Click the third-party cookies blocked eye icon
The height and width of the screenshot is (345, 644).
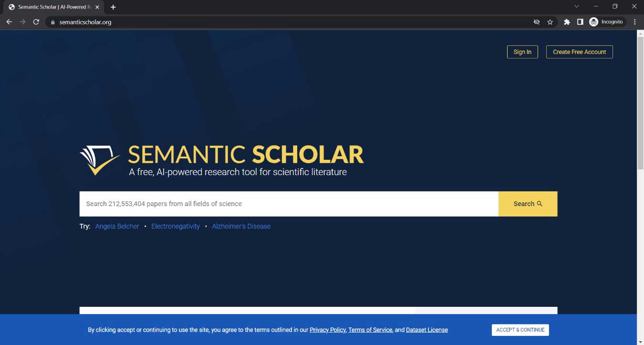[x=537, y=22]
